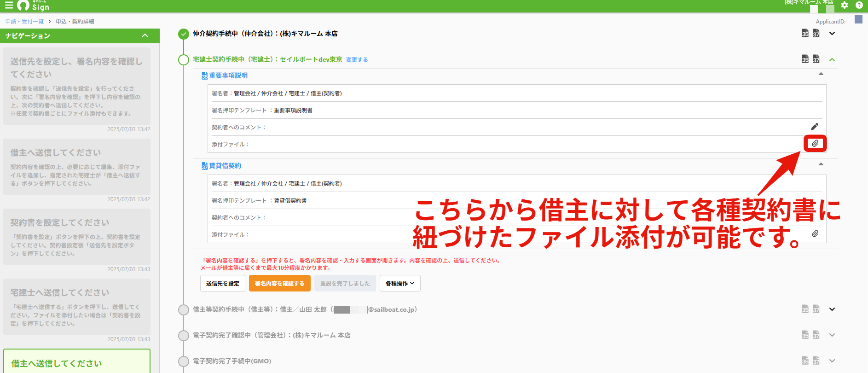This screenshot has height=373, width=868.
Task: Click the 宅建士契約手続中 セイルボートdev東京 heading
Action: (267, 59)
